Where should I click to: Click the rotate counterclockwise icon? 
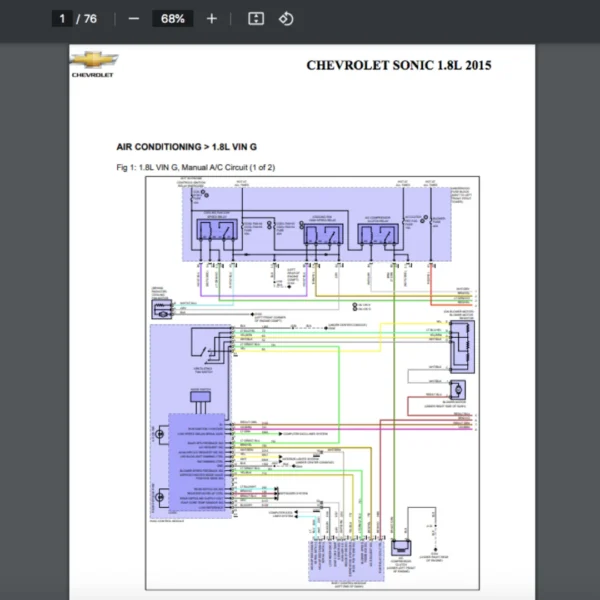tap(286, 19)
